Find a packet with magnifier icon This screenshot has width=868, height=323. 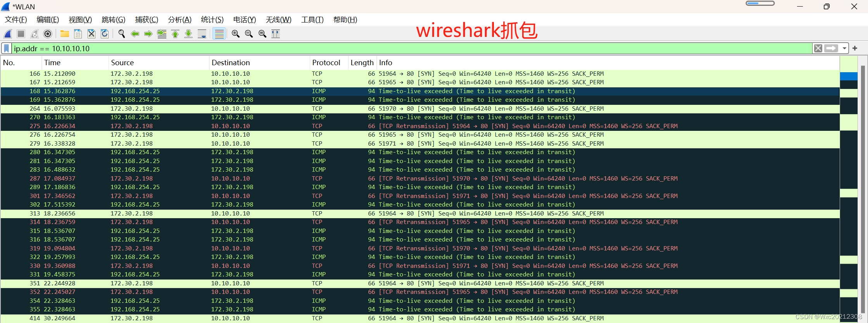coord(122,34)
